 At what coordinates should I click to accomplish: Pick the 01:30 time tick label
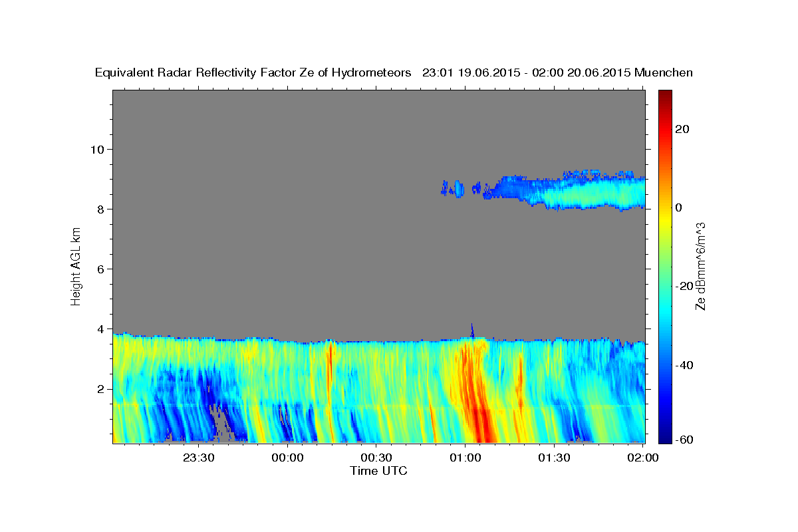pos(554,458)
